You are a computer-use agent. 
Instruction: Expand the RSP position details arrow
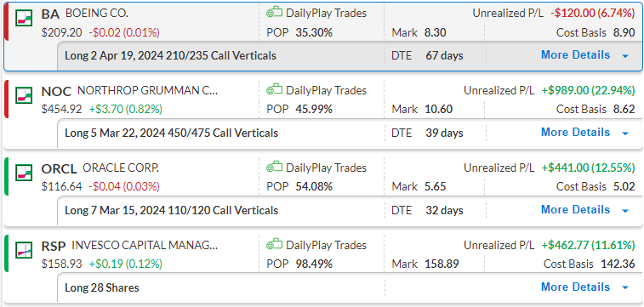pos(625,287)
